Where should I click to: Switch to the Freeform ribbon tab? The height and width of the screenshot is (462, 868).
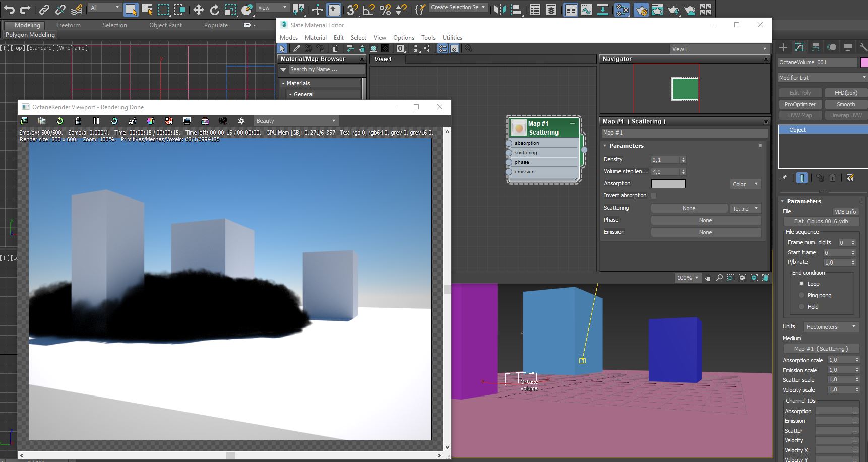click(x=69, y=25)
